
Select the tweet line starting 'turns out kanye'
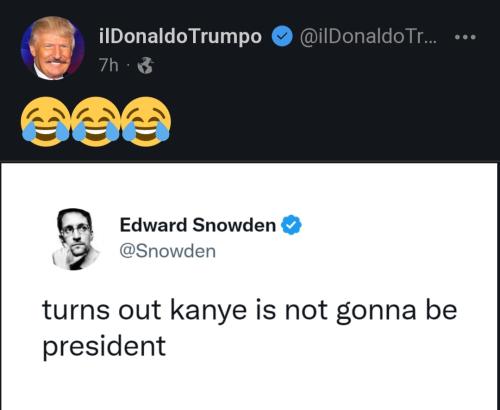coord(250,311)
